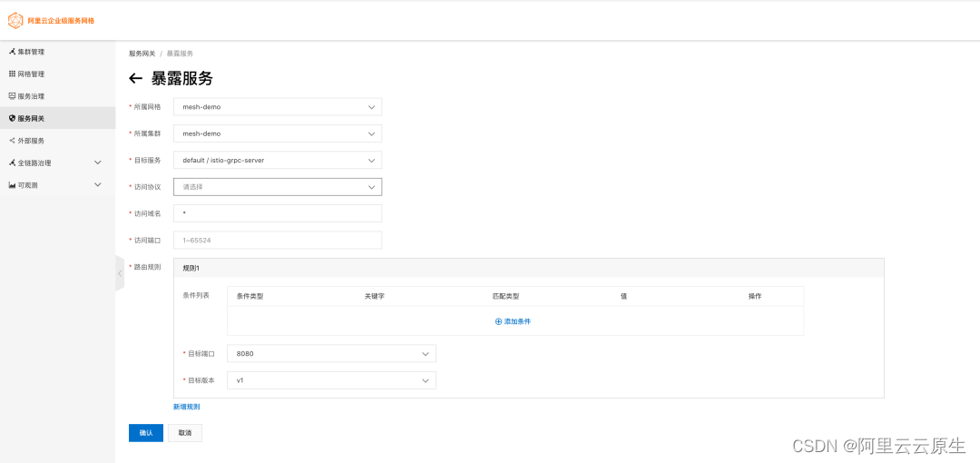
Task: Click the 条件类型 column header
Action: click(250, 297)
